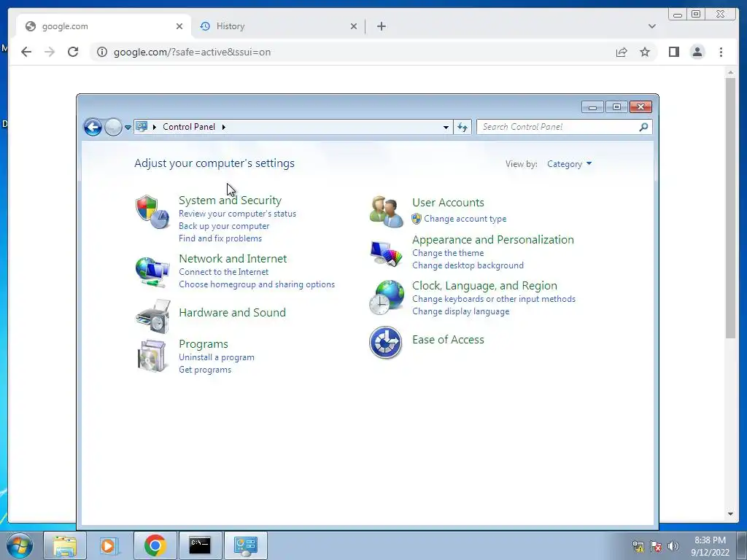Click refresh icon beside Control Panel address bar
This screenshot has width=747, height=560.
pyautogui.click(x=462, y=127)
